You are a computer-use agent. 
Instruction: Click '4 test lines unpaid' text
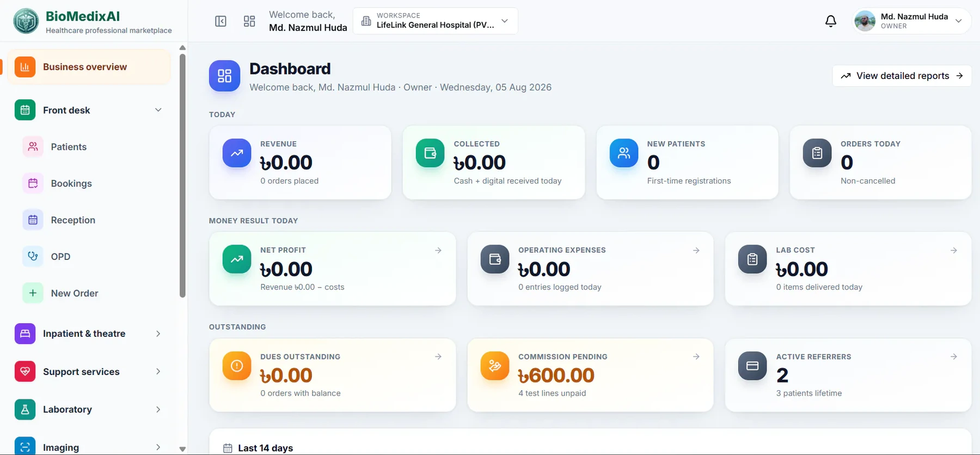tap(552, 393)
